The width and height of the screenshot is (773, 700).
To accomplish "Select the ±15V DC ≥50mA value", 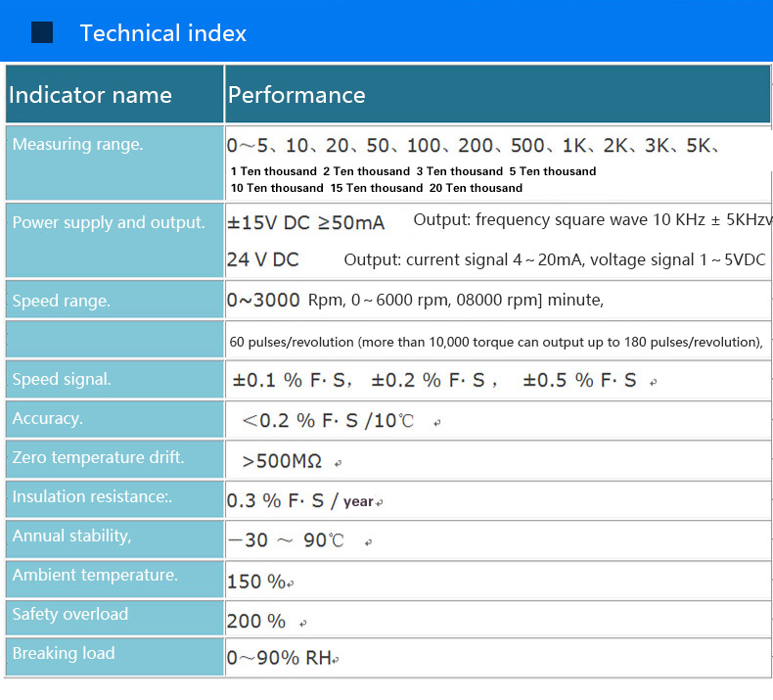I will coord(305,223).
